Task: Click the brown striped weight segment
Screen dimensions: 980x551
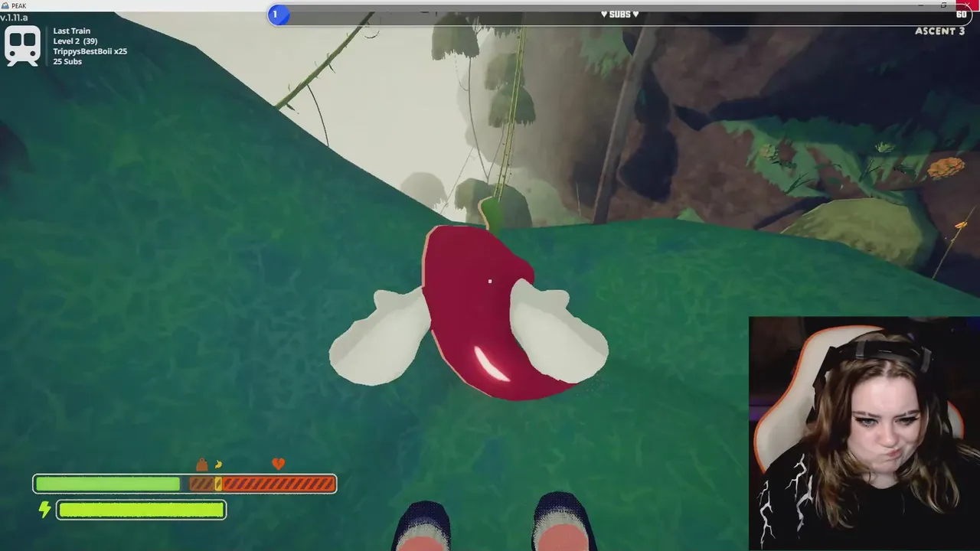Action: pyautogui.click(x=201, y=484)
